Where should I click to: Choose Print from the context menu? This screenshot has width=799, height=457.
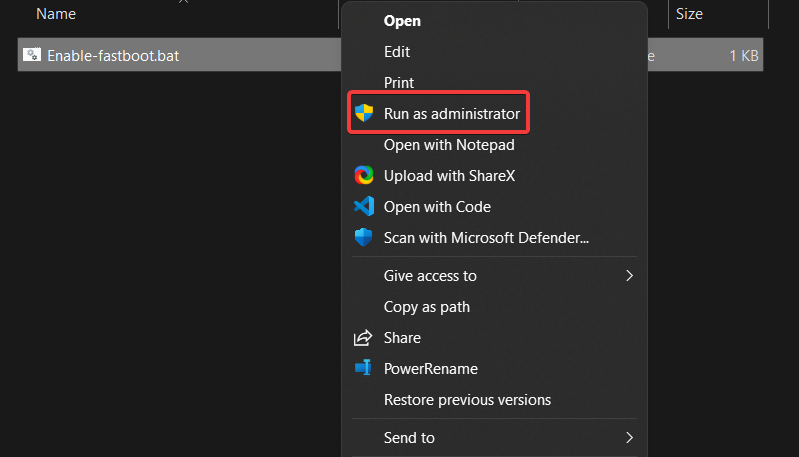click(399, 83)
